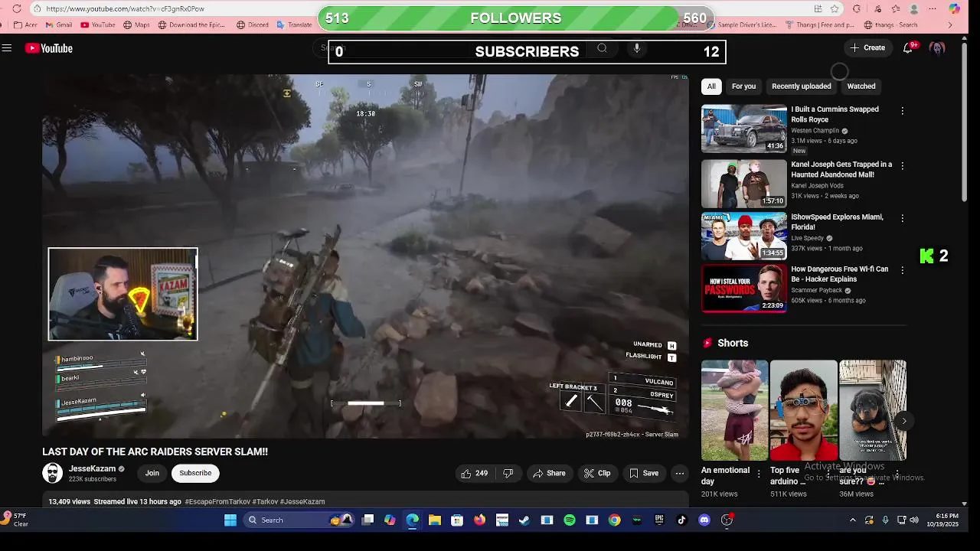This screenshot has width=980, height=551.
Task: Open Firefox from the taskbar
Action: click(x=479, y=520)
